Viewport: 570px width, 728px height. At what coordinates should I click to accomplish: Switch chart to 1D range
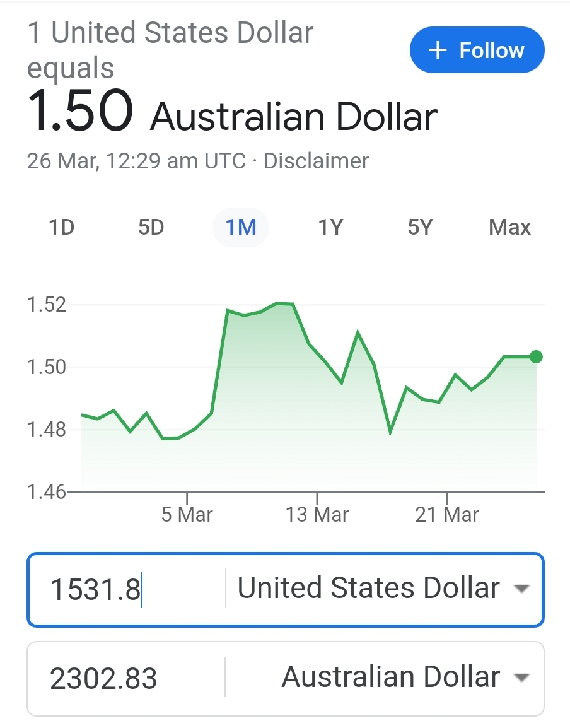[x=62, y=227]
